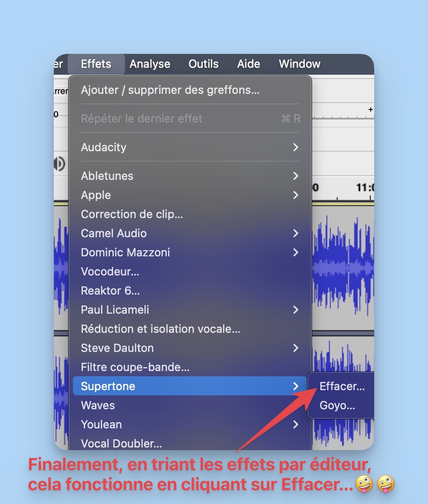Open the Window menu
The width and height of the screenshot is (428, 504).
(x=299, y=64)
